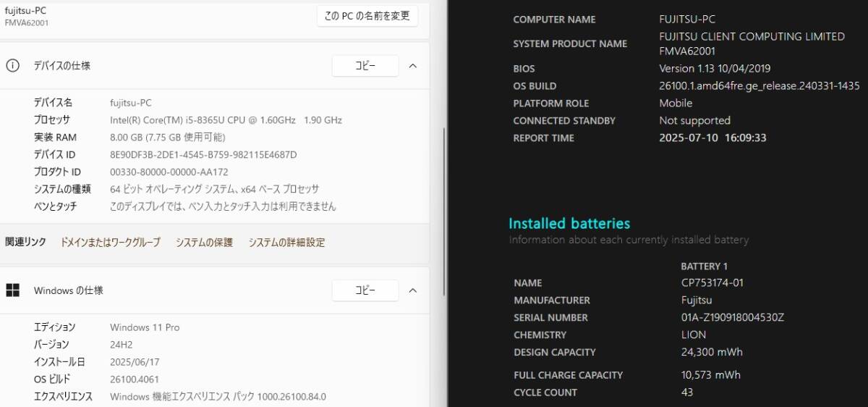Copy the Windows specifications
868x407 pixels.
365,290
